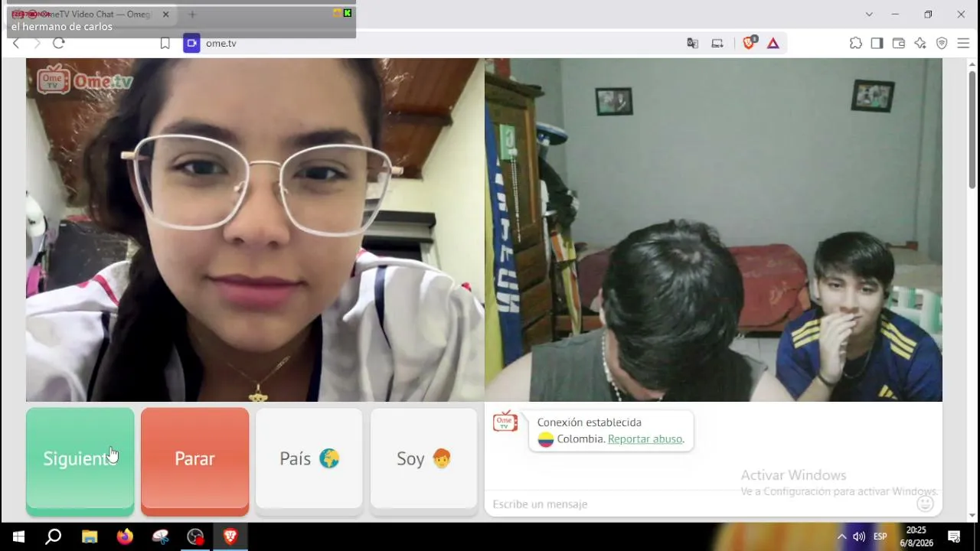
Task: Open Windows taskbar search
Action: 53,536
